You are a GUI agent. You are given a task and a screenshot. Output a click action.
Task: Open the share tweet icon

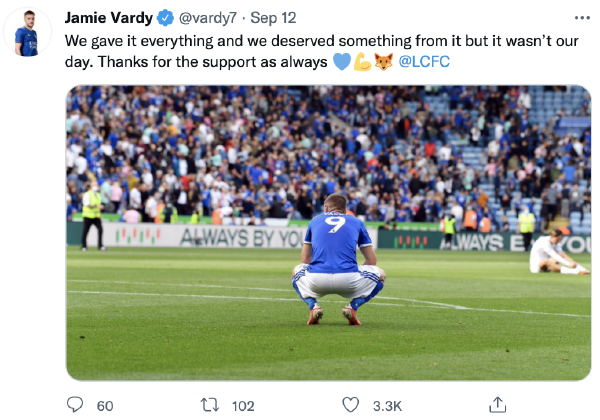[x=497, y=405]
